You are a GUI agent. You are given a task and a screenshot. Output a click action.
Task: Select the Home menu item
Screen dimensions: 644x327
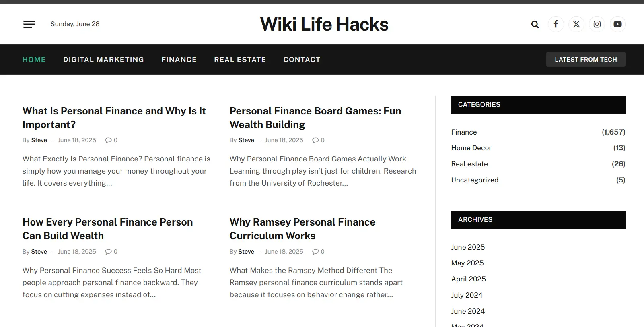coord(34,60)
